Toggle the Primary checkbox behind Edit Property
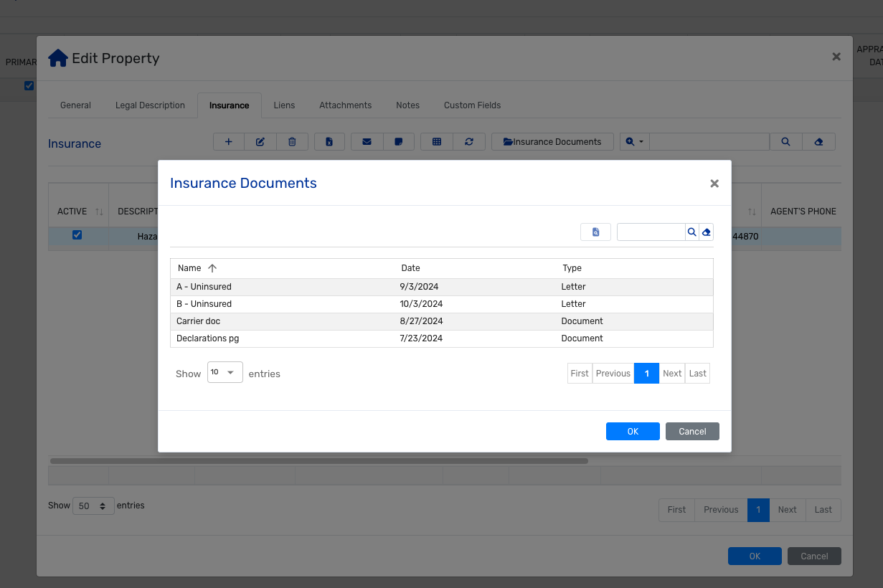883x588 pixels. point(29,86)
